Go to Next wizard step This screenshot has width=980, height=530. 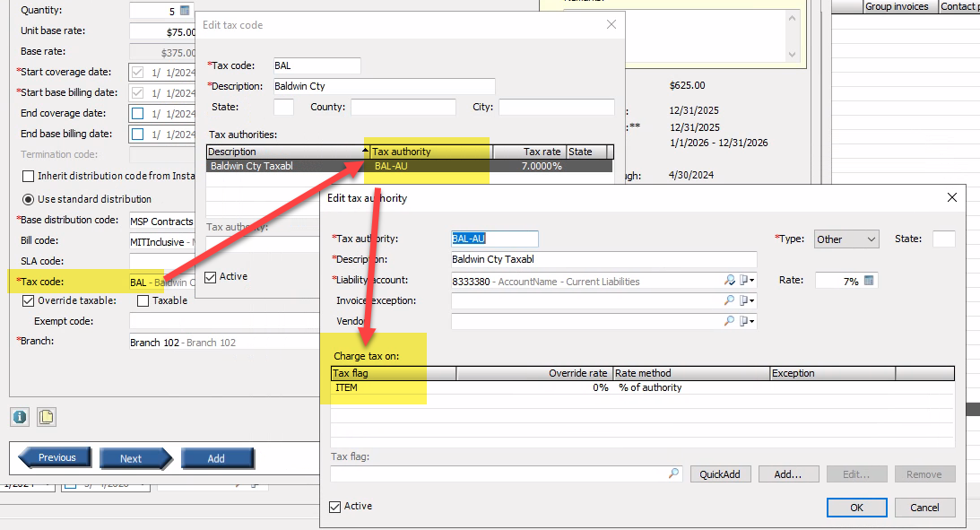pos(134,458)
